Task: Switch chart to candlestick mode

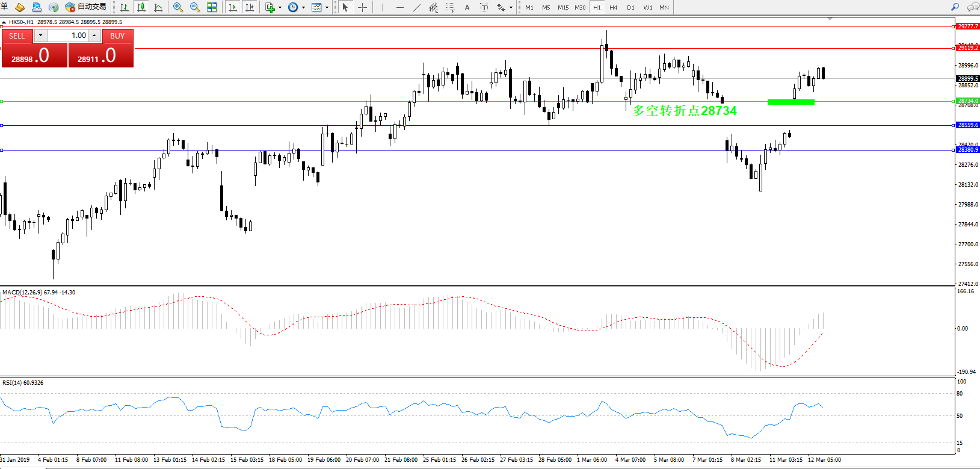Action: point(141,7)
